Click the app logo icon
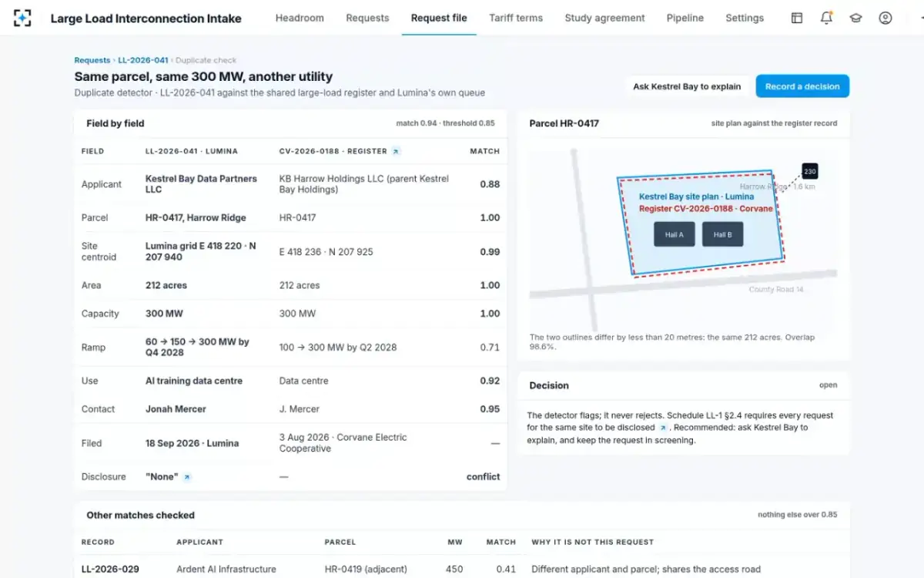This screenshot has width=924, height=578. pyautogui.click(x=22, y=18)
